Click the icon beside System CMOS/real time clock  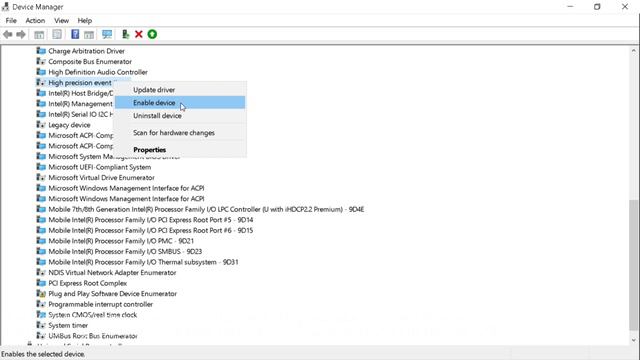coord(41,315)
